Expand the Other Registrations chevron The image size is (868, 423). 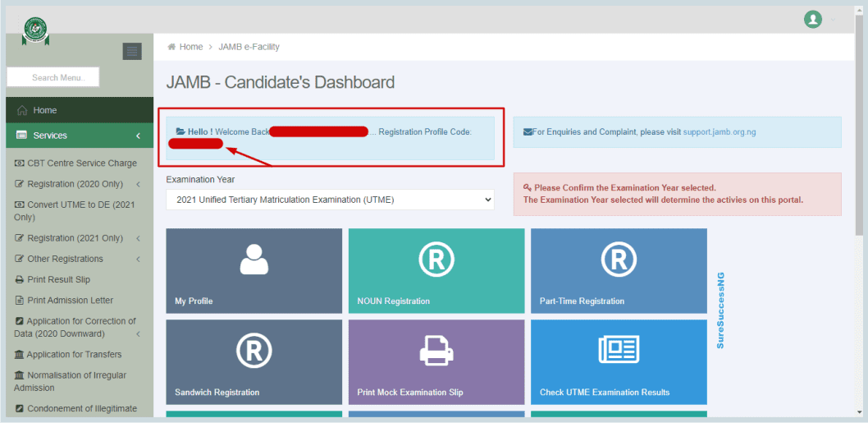pyautogui.click(x=138, y=259)
